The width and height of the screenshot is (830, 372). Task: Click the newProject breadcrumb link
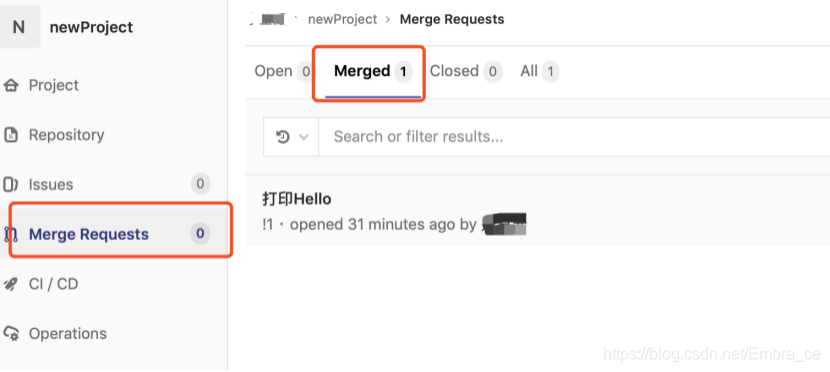click(342, 20)
